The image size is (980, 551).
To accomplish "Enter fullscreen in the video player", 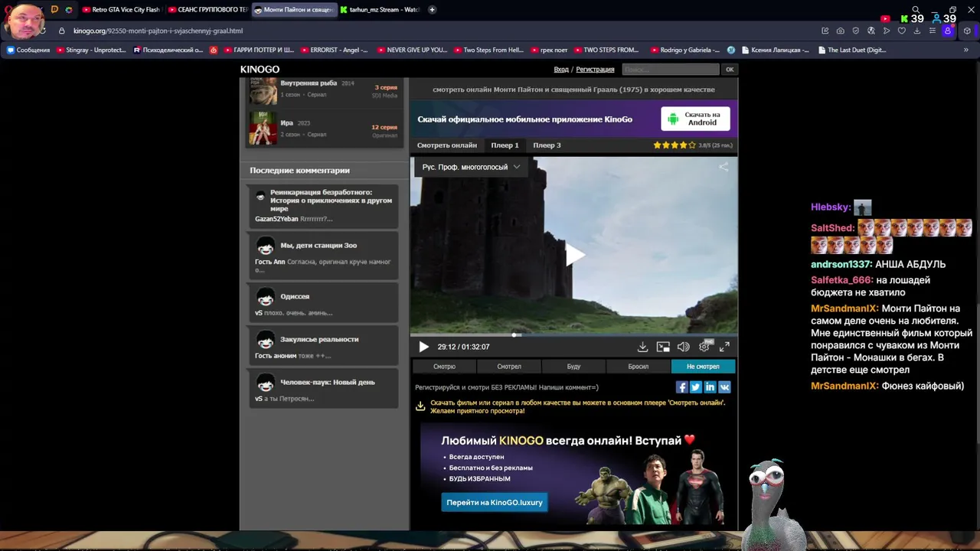I will coord(724,347).
